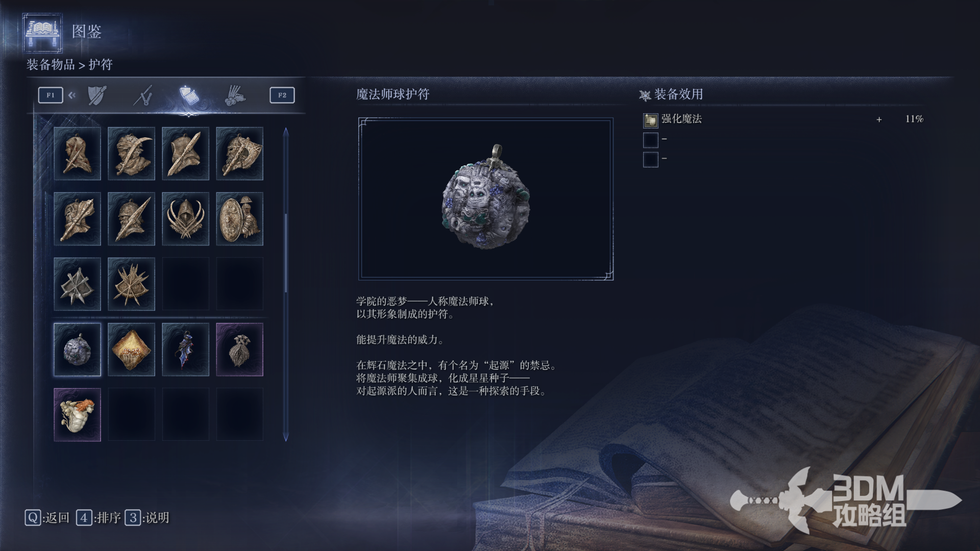Switch to the crossed weapons tab
Image resolution: width=980 pixels, height=551 pixels.
tap(143, 95)
